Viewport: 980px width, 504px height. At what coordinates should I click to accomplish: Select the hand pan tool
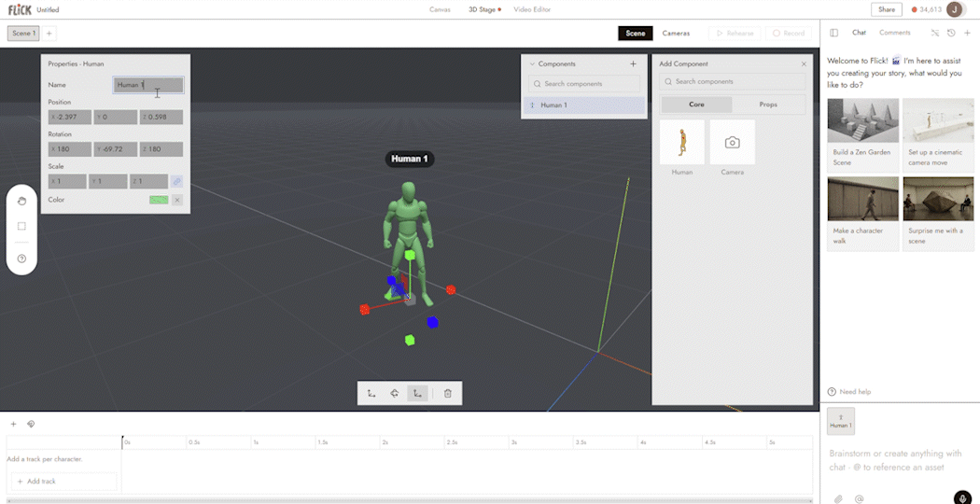click(x=21, y=201)
